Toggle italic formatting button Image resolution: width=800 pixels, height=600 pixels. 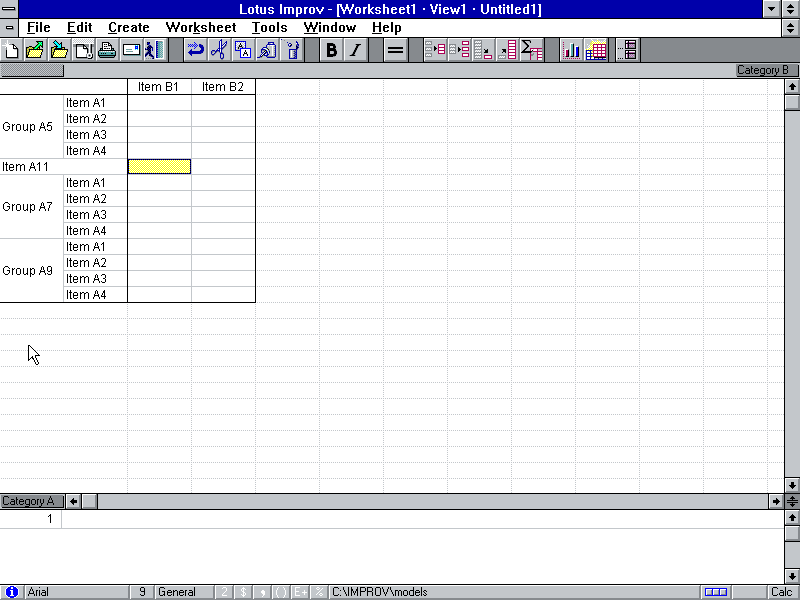click(355, 50)
